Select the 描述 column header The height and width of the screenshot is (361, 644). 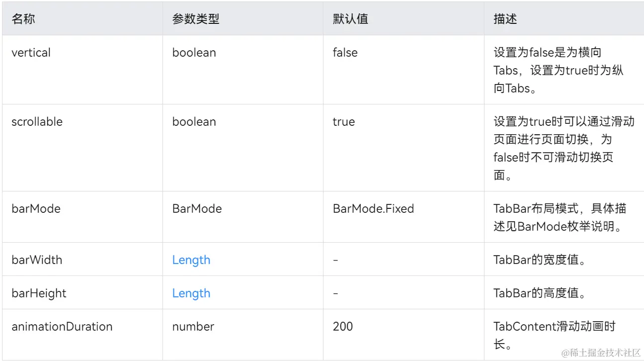click(505, 19)
